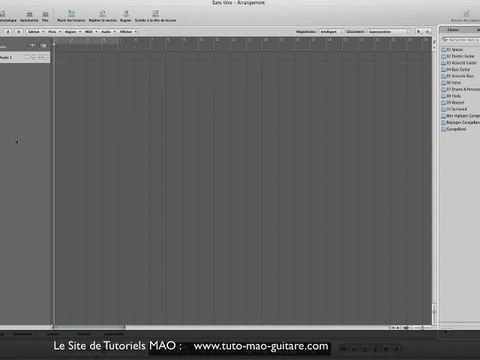480x360 pixels.
Task: Switch to the Chutier tab
Action: 453,30
